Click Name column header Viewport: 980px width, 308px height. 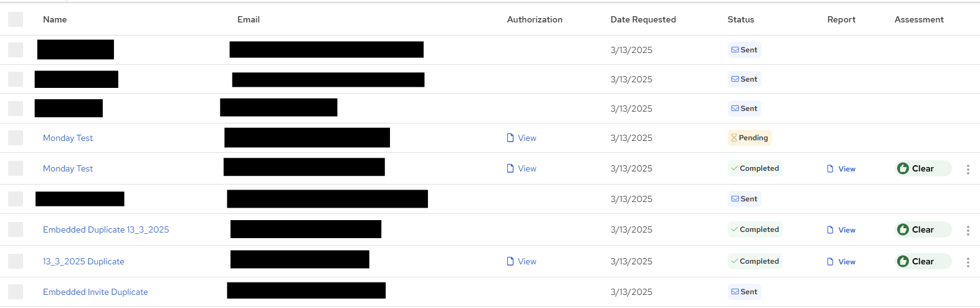coord(55,19)
